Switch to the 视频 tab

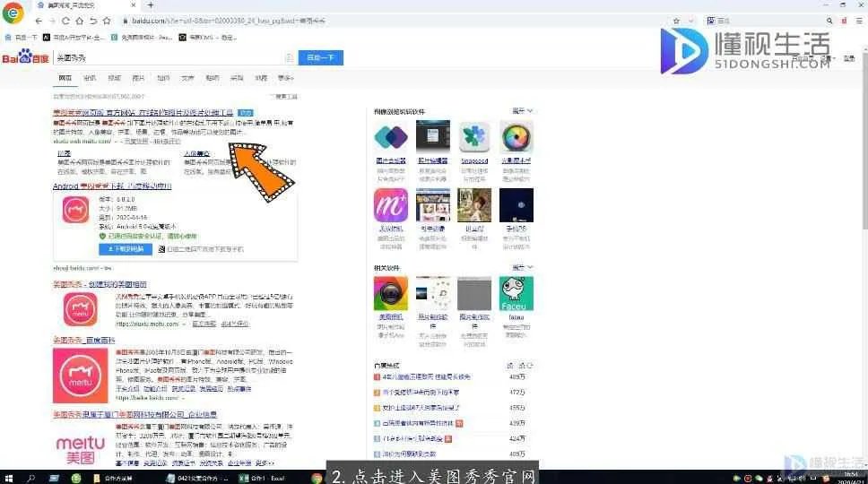tap(114, 78)
